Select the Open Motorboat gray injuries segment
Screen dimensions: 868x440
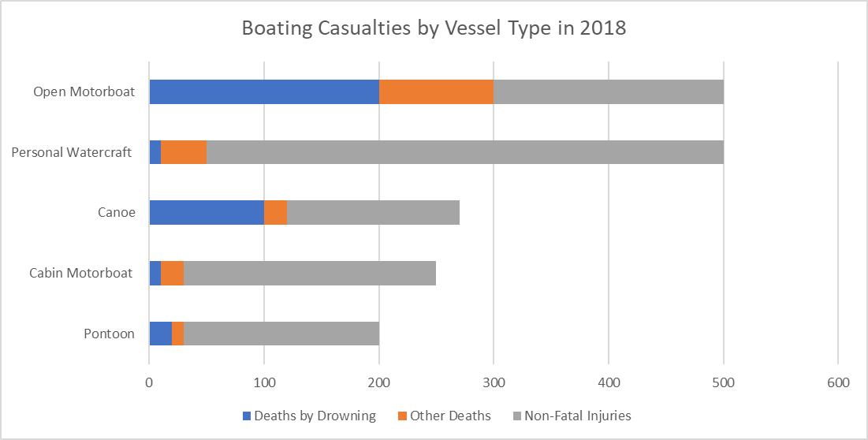[x=608, y=92]
